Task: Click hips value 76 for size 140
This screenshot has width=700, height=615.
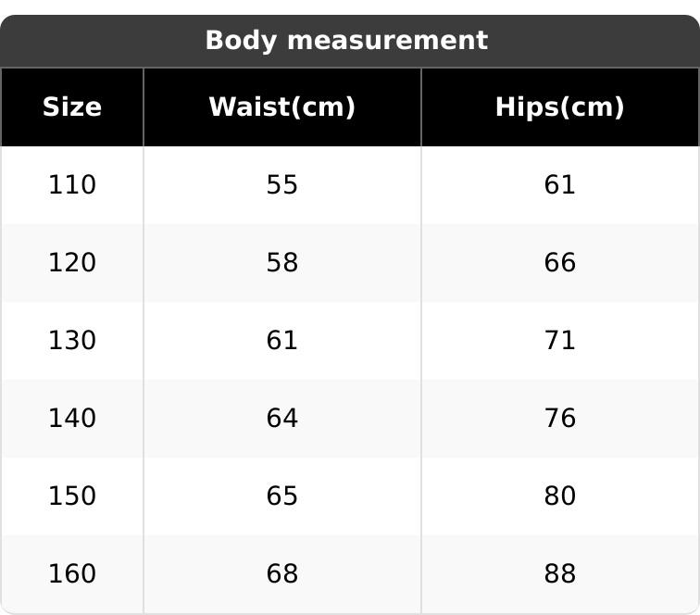Action: pyautogui.click(x=559, y=419)
